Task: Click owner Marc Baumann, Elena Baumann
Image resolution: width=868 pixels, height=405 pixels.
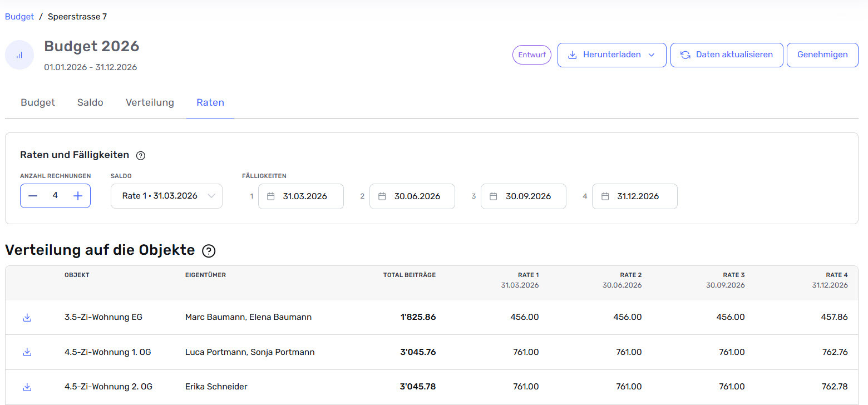Action: tap(248, 317)
